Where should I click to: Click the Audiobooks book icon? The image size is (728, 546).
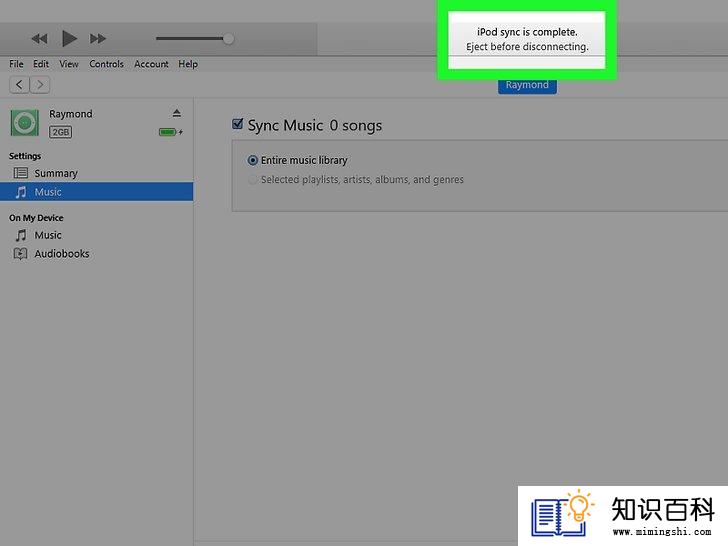tap(20, 254)
